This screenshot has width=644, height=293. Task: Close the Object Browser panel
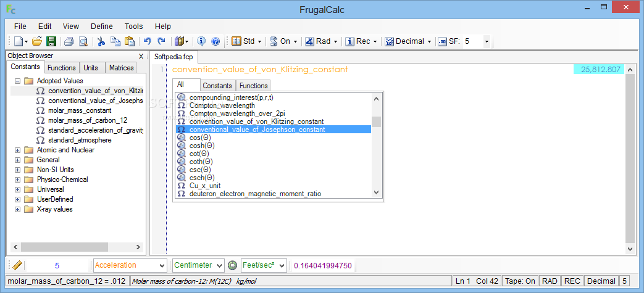point(141,56)
